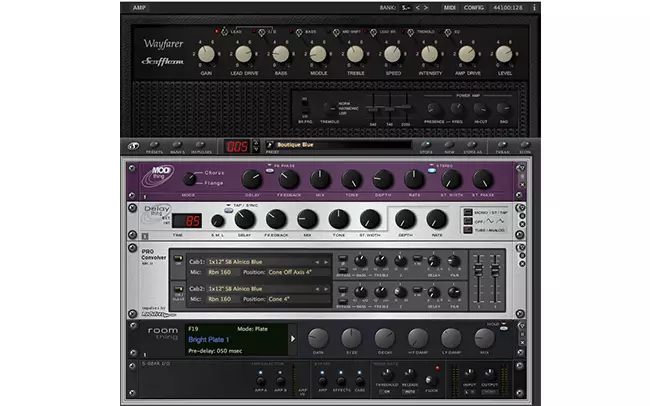Open Cab2 Position Cone 4" selector

pyautogui.click(x=298, y=299)
